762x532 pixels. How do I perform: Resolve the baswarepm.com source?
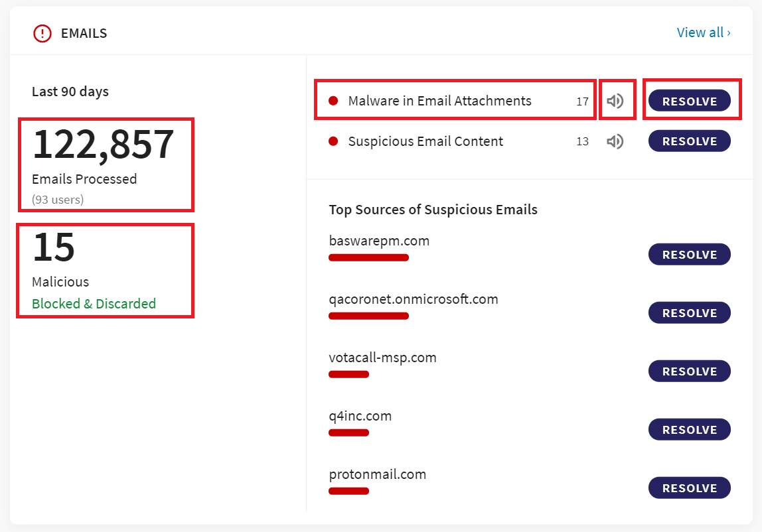point(689,254)
